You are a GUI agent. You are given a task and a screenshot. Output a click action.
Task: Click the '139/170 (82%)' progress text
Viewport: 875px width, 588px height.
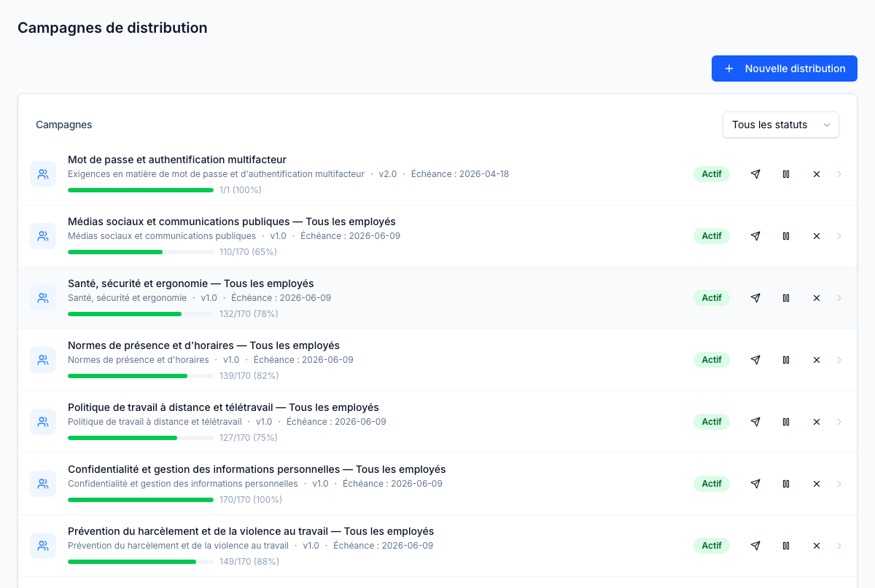(249, 376)
